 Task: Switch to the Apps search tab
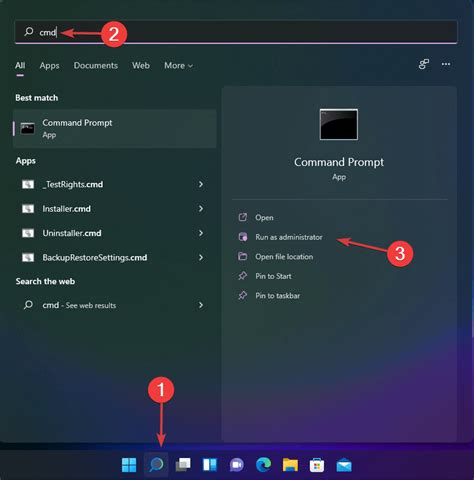49,66
